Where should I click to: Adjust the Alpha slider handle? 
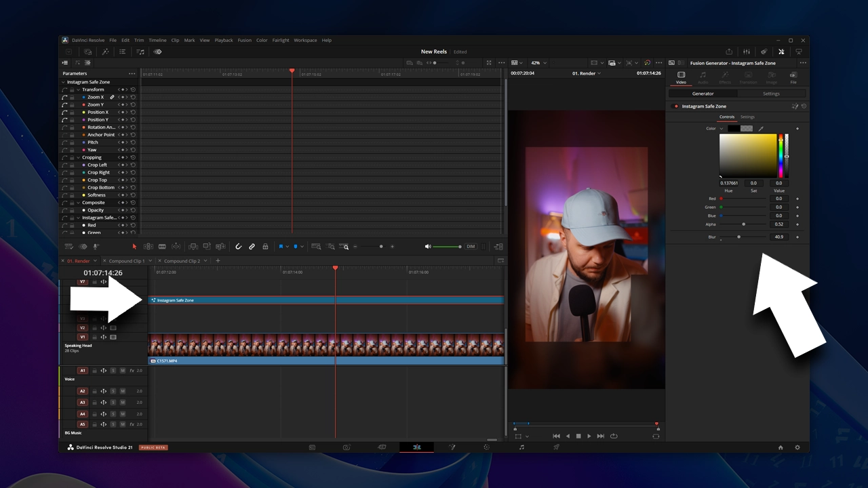click(744, 224)
